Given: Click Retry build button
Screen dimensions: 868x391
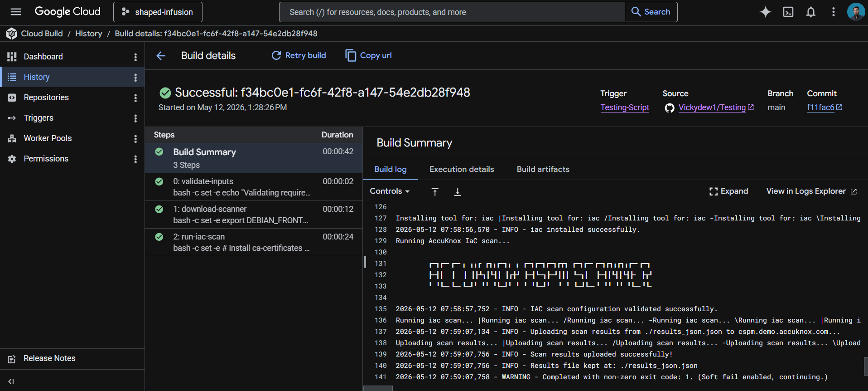Looking at the screenshot, I should point(299,55).
